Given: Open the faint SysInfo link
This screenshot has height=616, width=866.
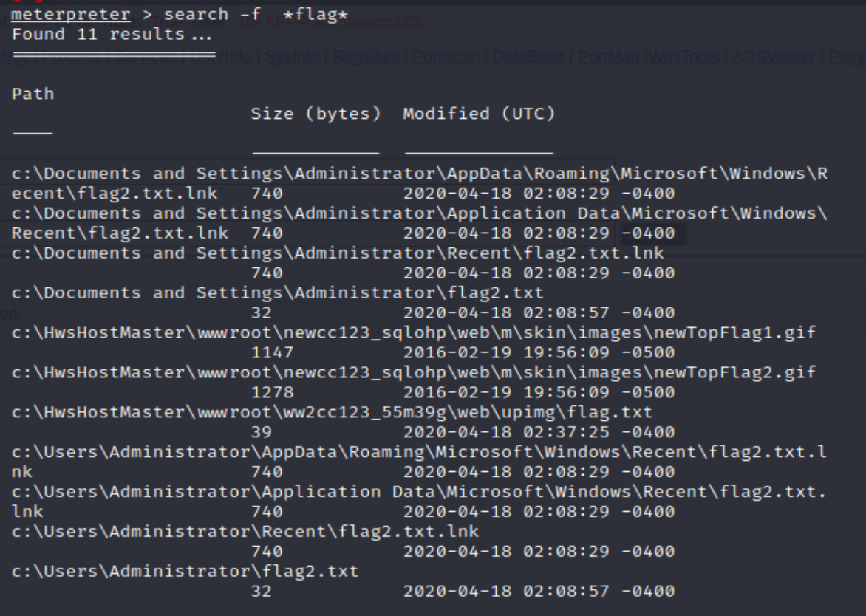Looking at the screenshot, I should tap(292, 57).
